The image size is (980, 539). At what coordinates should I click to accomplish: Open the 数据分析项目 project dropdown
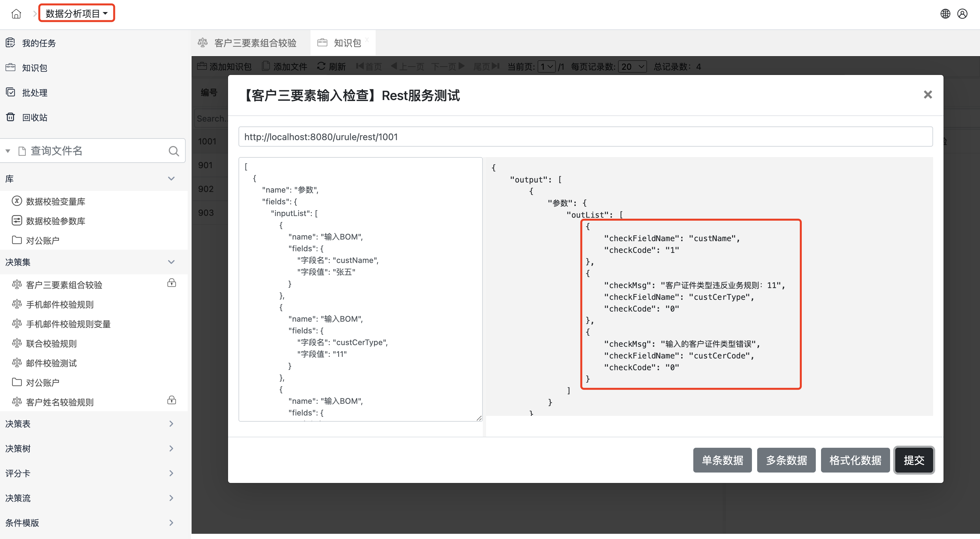point(77,14)
